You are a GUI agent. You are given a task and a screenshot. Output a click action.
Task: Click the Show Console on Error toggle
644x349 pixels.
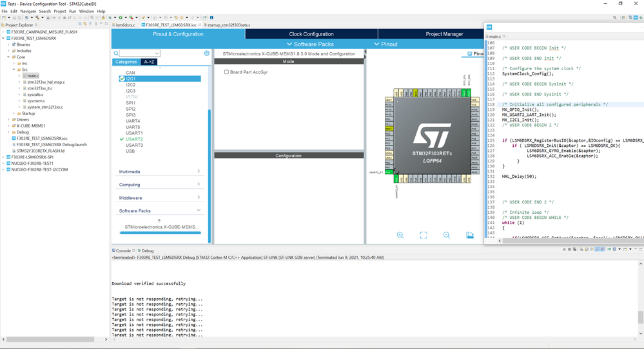[602, 249]
